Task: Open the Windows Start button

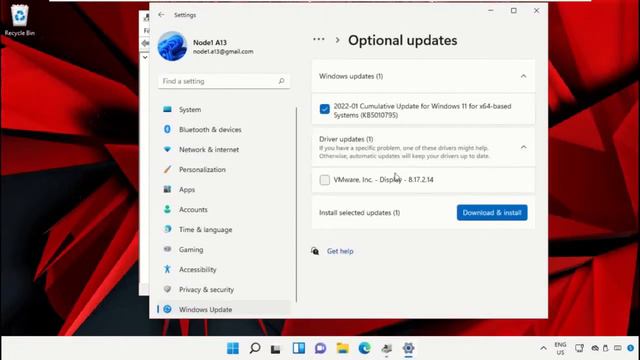Action: click(x=233, y=348)
